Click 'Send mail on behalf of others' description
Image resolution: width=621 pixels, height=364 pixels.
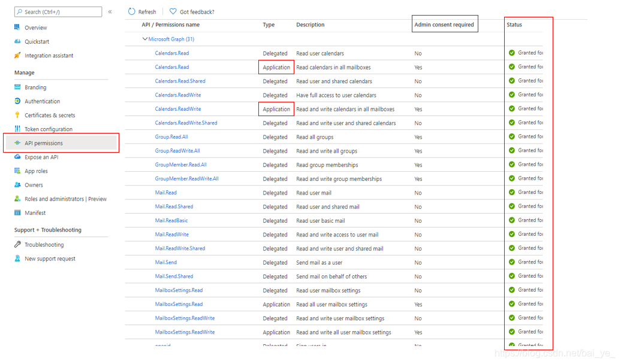point(331,277)
